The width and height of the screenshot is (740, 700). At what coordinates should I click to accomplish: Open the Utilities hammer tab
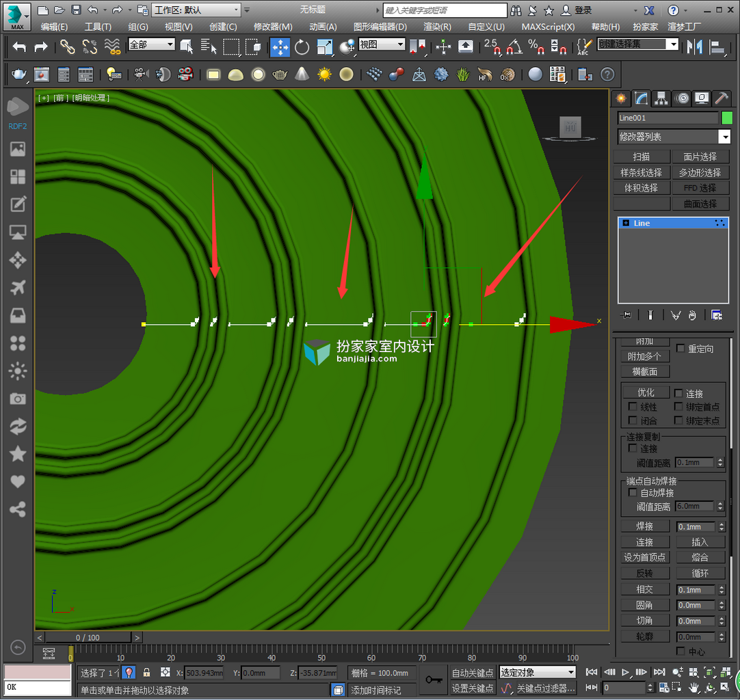(x=721, y=98)
